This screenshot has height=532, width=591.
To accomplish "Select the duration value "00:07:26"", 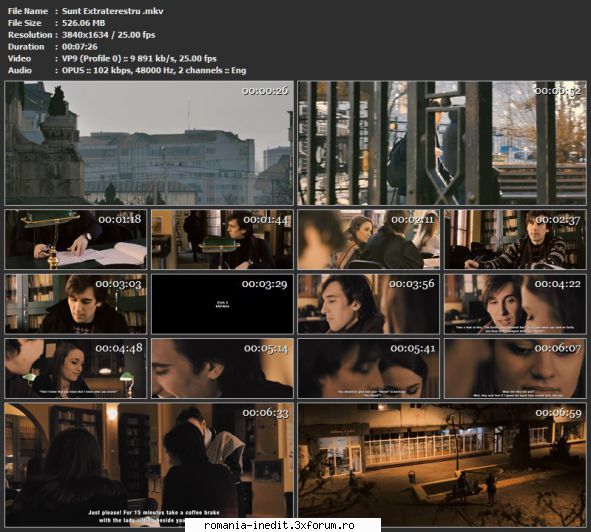I will pos(80,47).
